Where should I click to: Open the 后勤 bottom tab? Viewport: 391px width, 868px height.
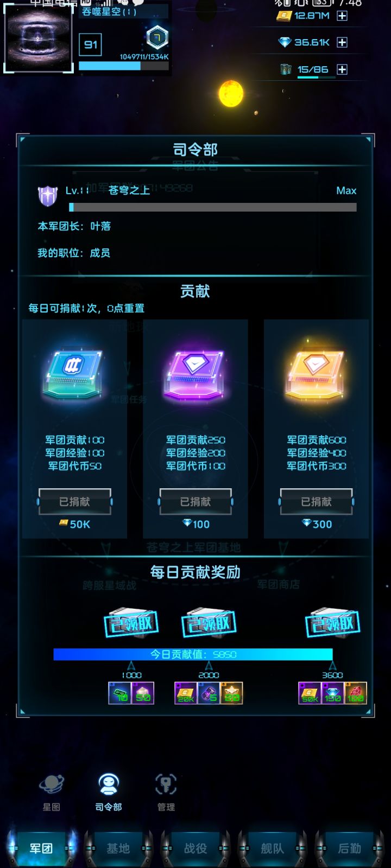click(x=349, y=848)
